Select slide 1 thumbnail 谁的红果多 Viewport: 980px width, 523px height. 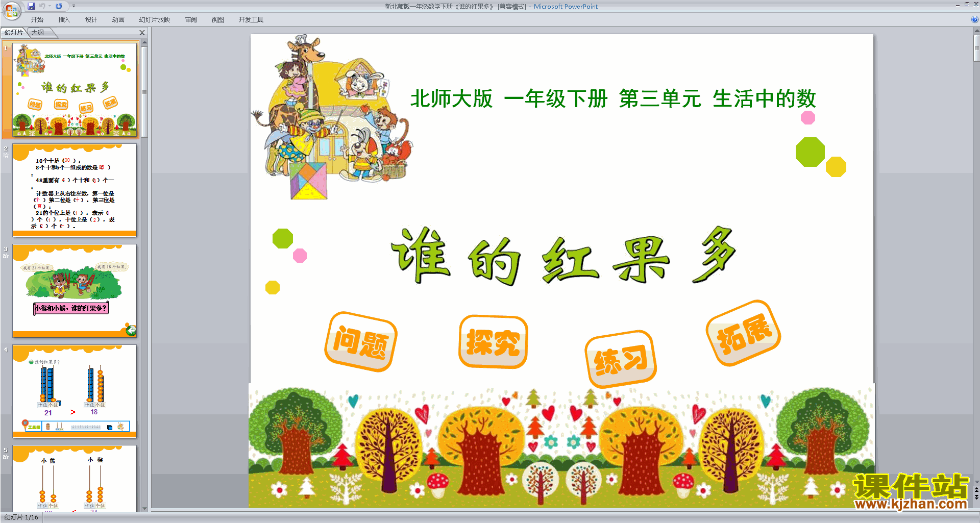[75, 90]
